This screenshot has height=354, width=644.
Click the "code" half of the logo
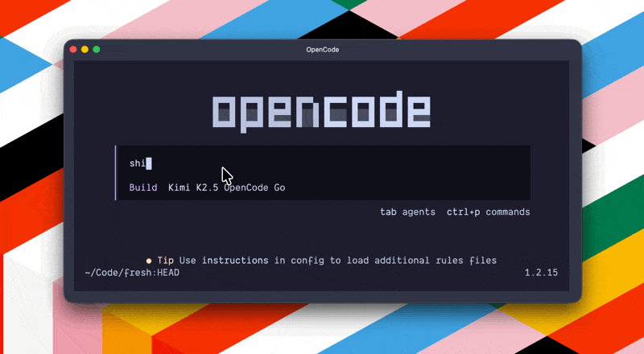(377, 113)
